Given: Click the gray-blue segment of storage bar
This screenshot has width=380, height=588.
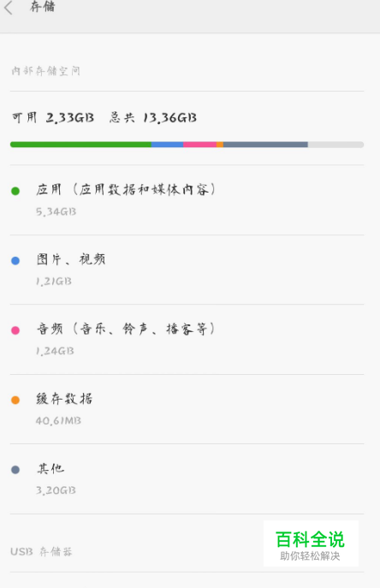Looking at the screenshot, I should coord(265,145).
